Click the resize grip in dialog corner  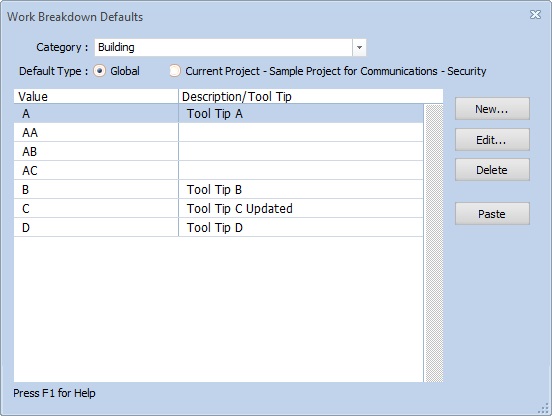(544, 408)
